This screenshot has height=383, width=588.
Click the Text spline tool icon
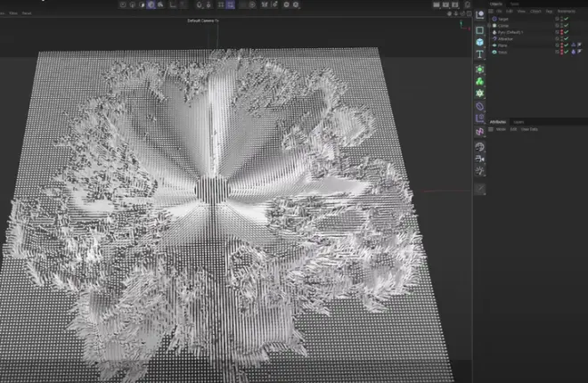(x=479, y=54)
